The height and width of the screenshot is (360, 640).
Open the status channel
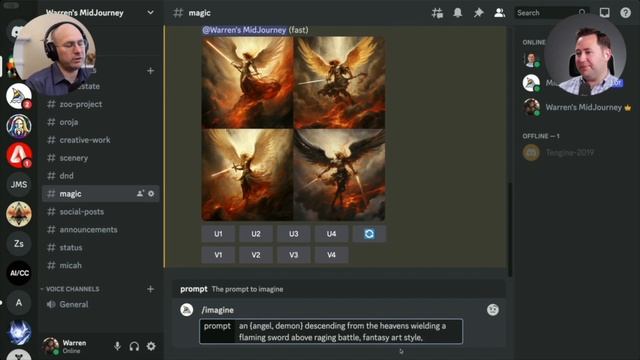pyautogui.click(x=100, y=248)
